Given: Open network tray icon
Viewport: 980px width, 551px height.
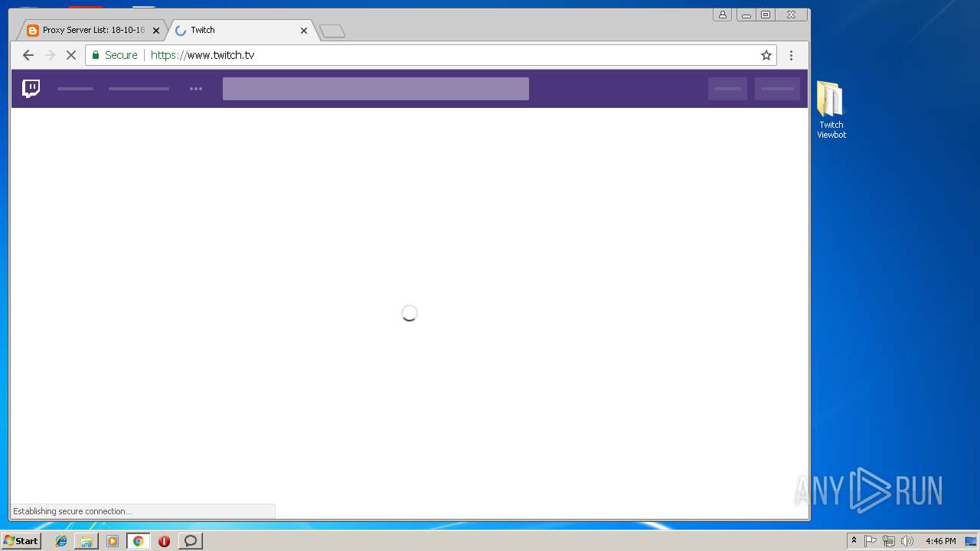Looking at the screenshot, I should point(889,541).
